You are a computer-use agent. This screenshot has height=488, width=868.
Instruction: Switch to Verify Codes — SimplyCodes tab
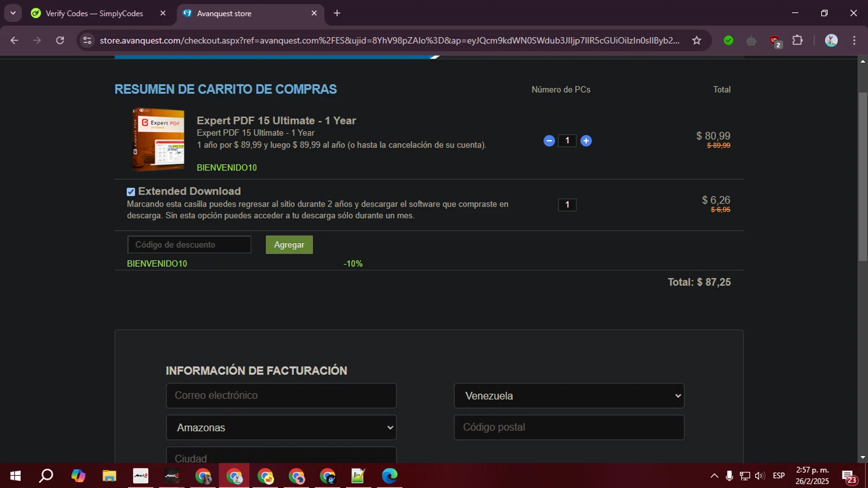coord(94,13)
